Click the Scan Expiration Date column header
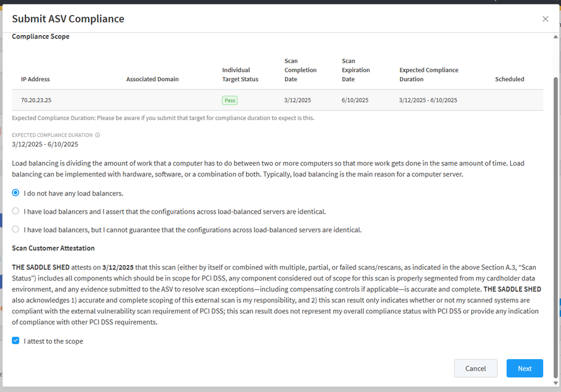The height and width of the screenshot is (392, 561). point(356,70)
